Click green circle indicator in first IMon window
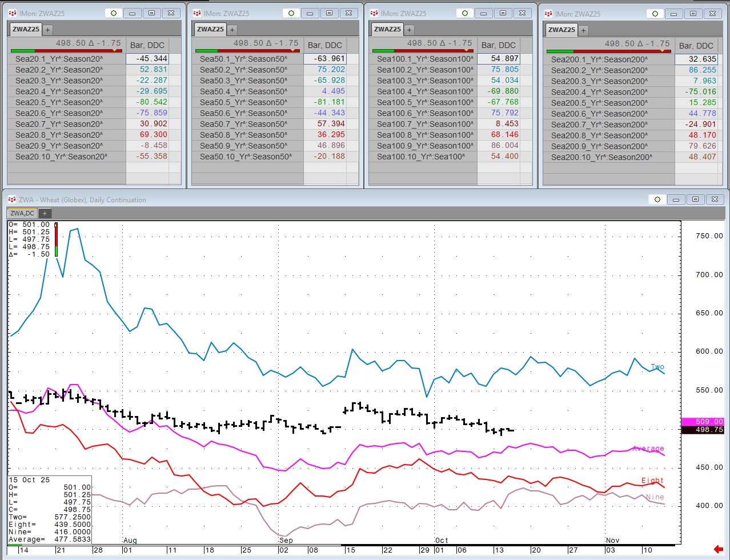Viewport: 730px width, 560px height. coord(114,13)
